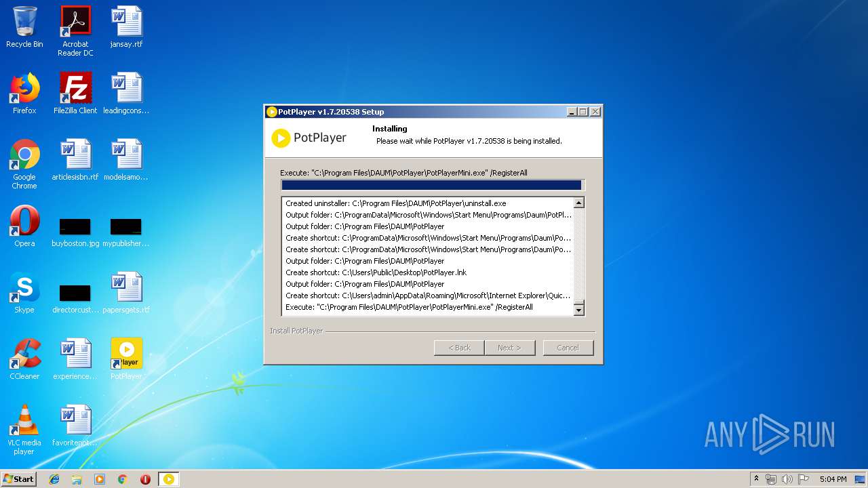The height and width of the screenshot is (488, 868).
Task: Select the articlesisbn.rtf file icon
Action: point(75,160)
